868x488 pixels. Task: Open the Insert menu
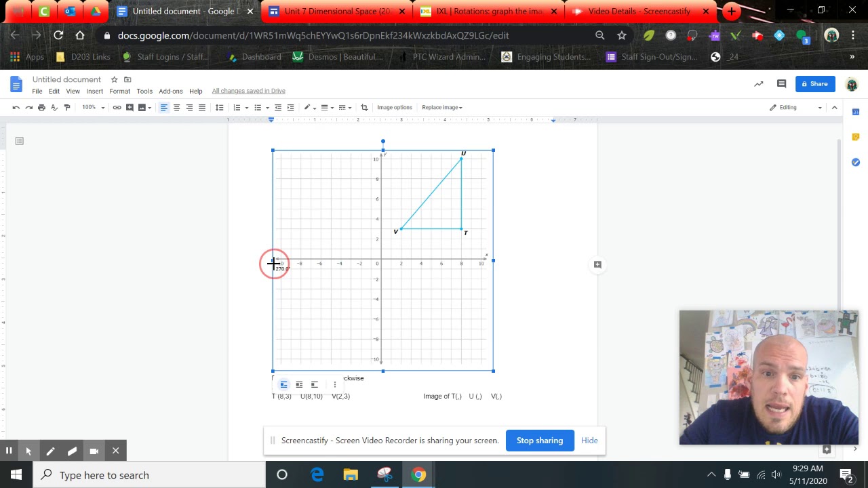click(x=95, y=91)
